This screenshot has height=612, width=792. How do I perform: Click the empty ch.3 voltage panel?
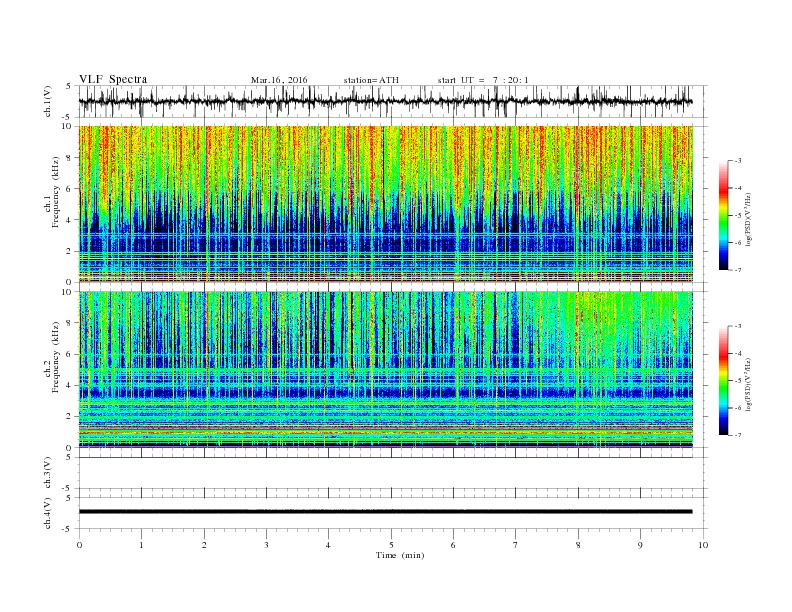click(393, 473)
